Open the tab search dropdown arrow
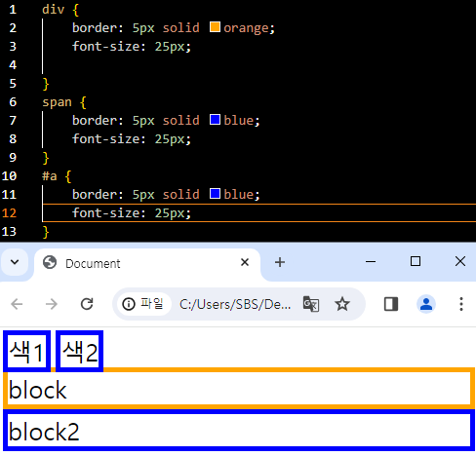 (x=15, y=262)
